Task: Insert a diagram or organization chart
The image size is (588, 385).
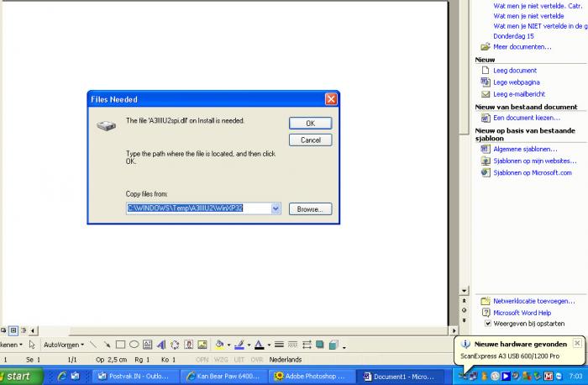Action: (x=175, y=345)
